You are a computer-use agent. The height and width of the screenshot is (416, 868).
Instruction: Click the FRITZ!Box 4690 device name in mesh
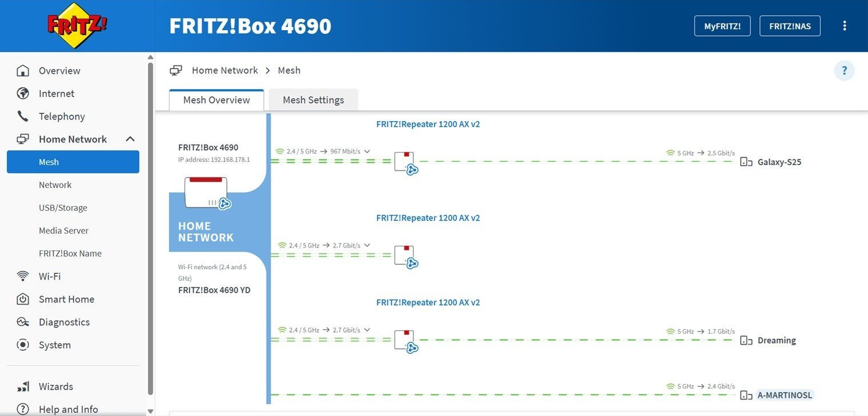(208, 147)
